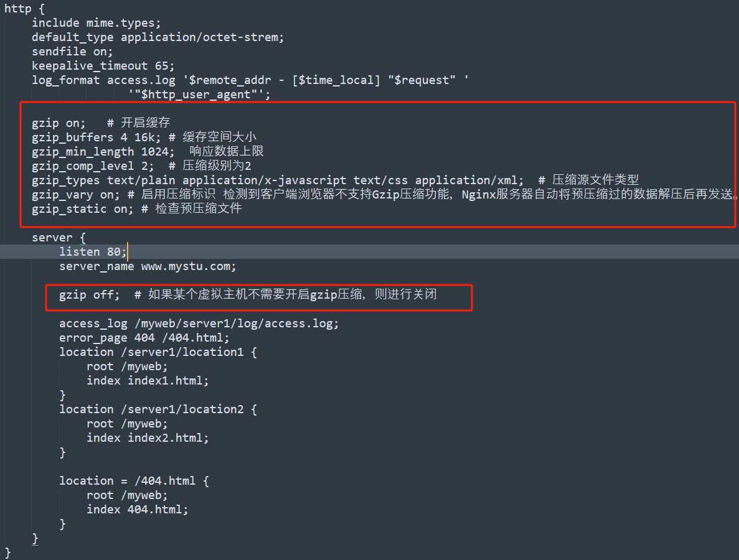Click the 'gzip_static on;' directive
The image size is (739, 560).
click(82, 208)
